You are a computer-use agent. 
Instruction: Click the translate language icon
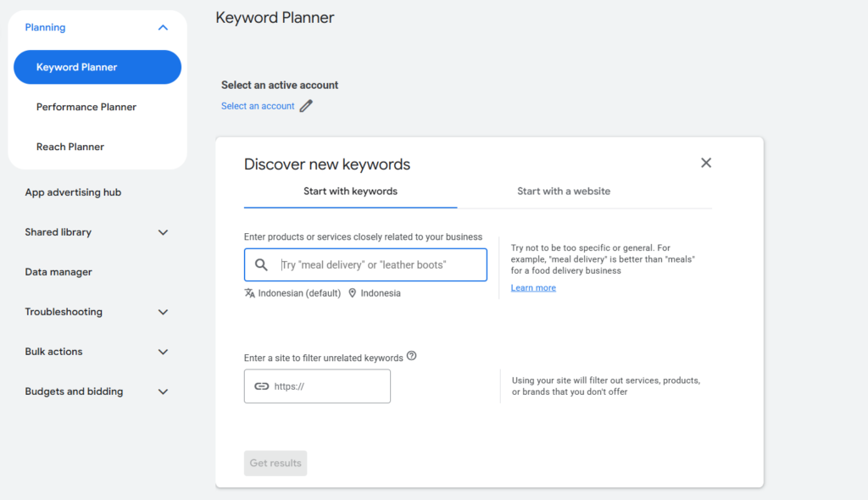pos(250,293)
